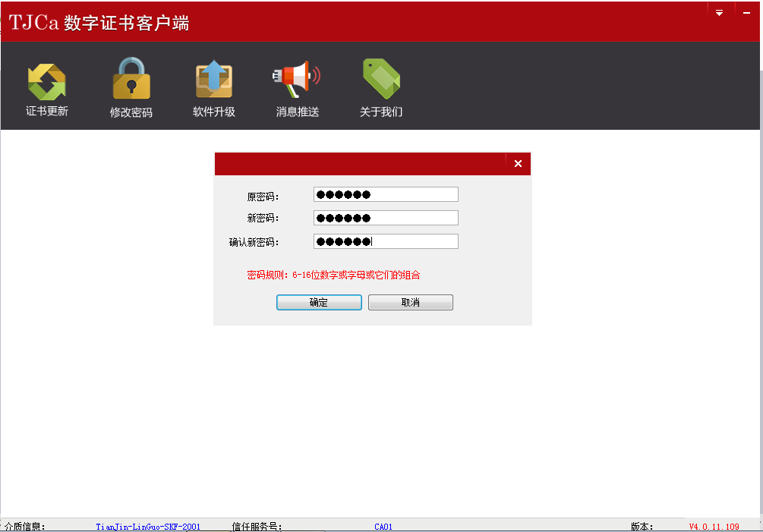Click into the 新密码 password field
The height and width of the screenshot is (532, 763).
[386, 218]
